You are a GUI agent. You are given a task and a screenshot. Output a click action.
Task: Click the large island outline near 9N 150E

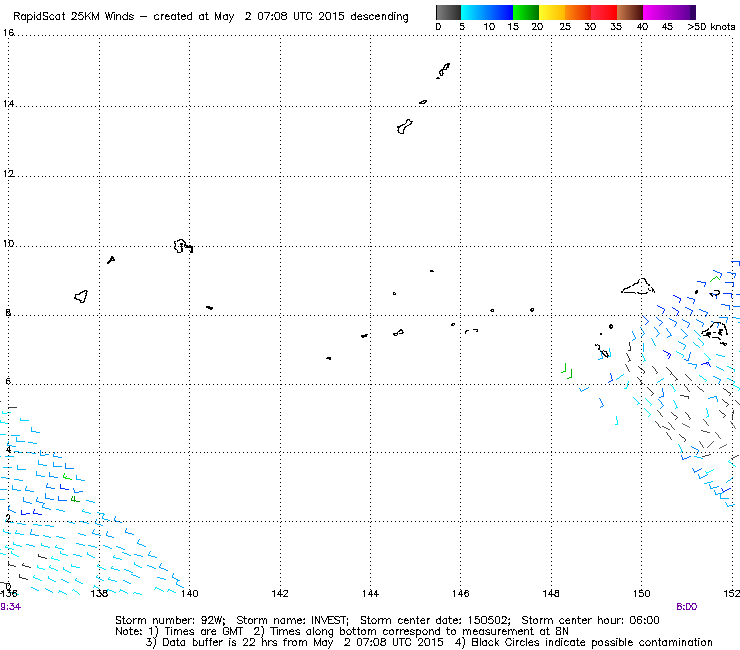click(638, 287)
